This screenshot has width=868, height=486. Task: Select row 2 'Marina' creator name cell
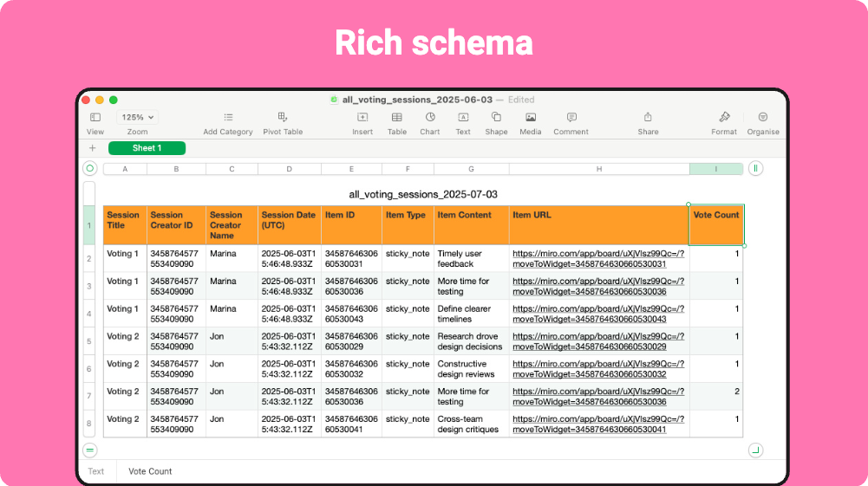coord(232,258)
